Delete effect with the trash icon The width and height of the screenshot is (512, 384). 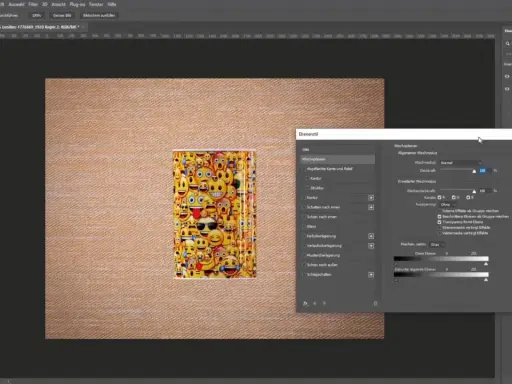(375, 303)
